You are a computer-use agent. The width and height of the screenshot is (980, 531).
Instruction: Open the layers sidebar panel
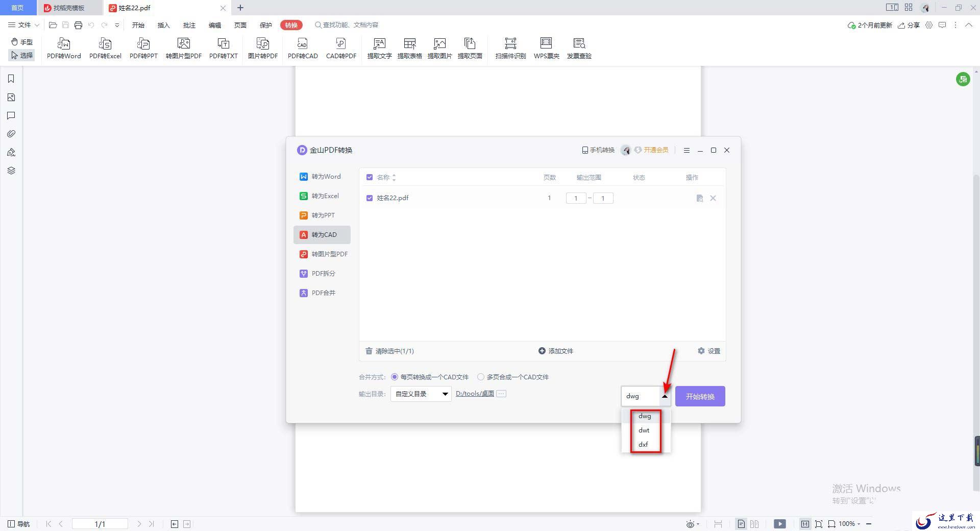click(x=11, y=171)
